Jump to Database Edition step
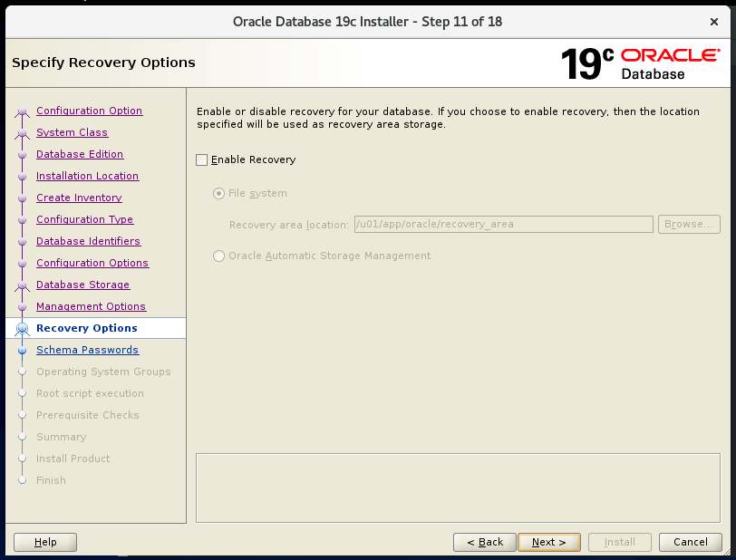 click(80, 154)
